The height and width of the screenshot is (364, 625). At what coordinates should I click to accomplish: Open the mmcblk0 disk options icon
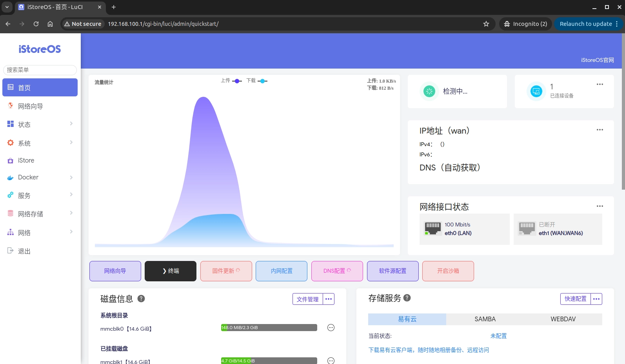[331, 328]
